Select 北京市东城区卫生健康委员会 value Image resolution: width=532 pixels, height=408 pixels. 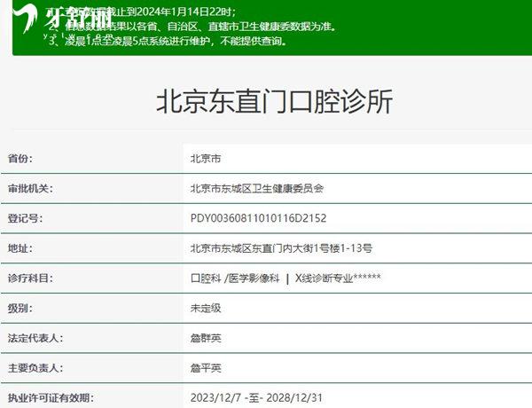coord(257,188)
